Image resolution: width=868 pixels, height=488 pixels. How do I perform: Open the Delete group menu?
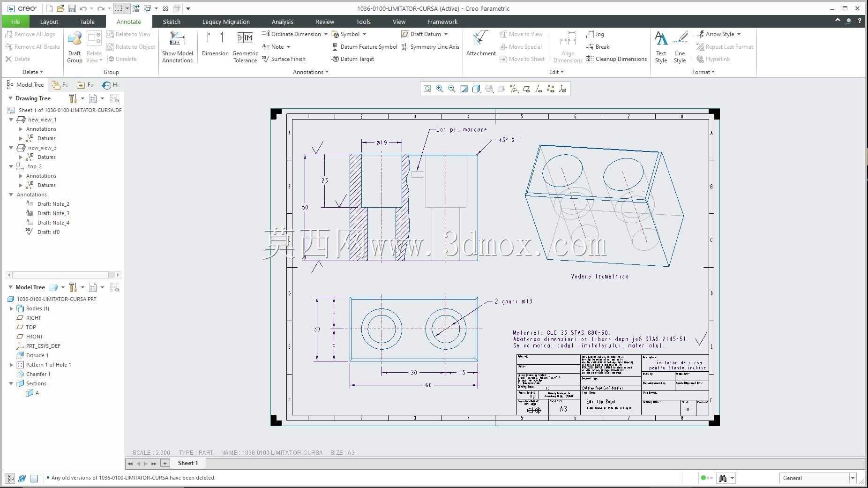[x=33, y=72]
